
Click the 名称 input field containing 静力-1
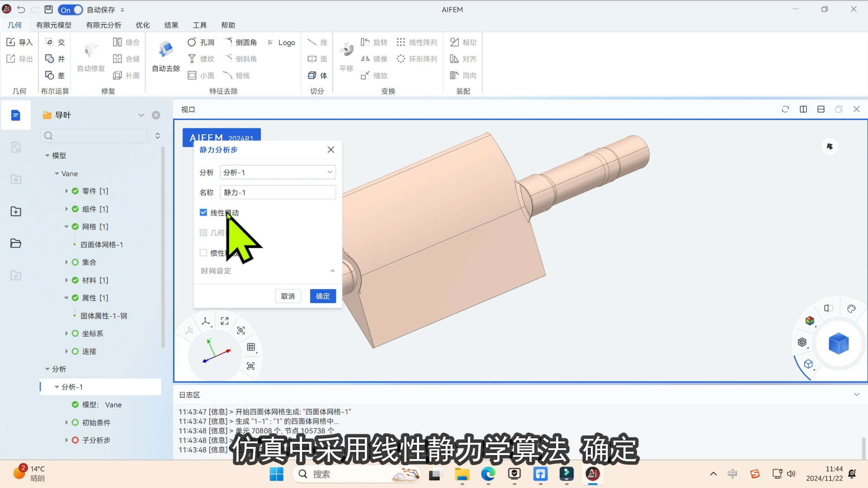(x=278, y=192)
